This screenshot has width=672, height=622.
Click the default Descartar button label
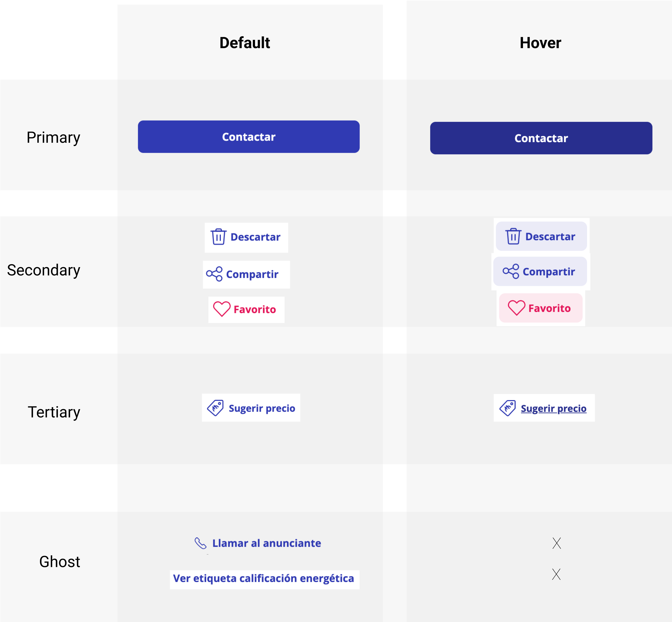click(255, 237)
